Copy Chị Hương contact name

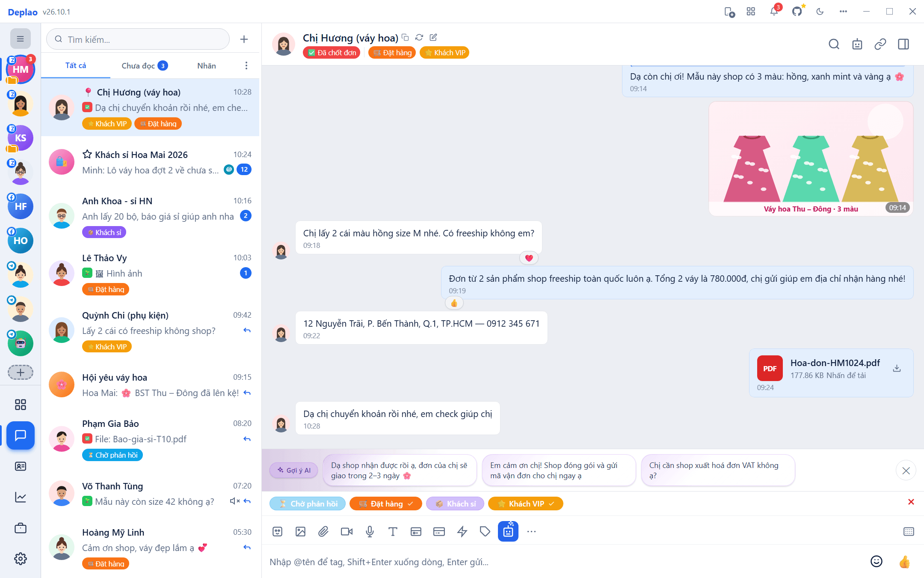pos(405,38)
